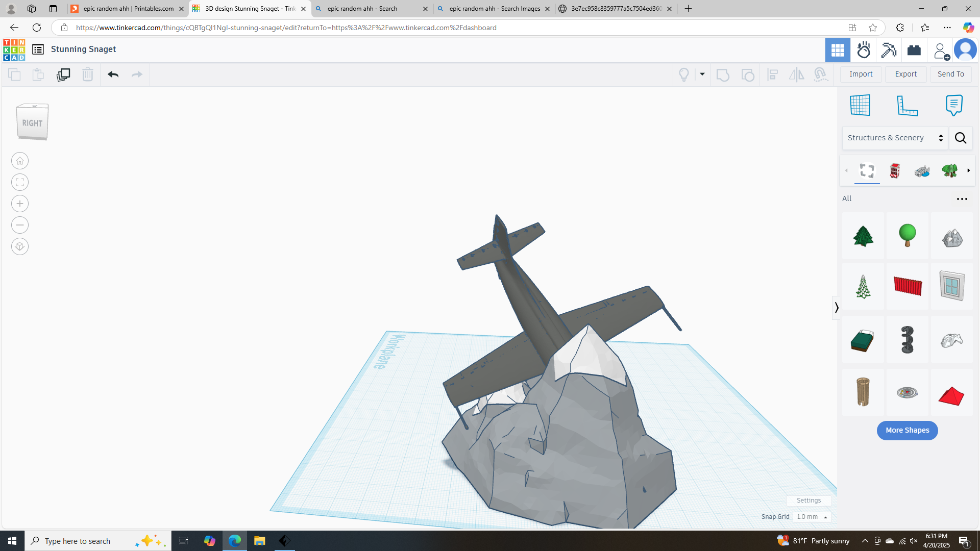This screenshot has height=551, width=980.
Task: Pick the flat round target shape
Action: [x=908, y=392]
